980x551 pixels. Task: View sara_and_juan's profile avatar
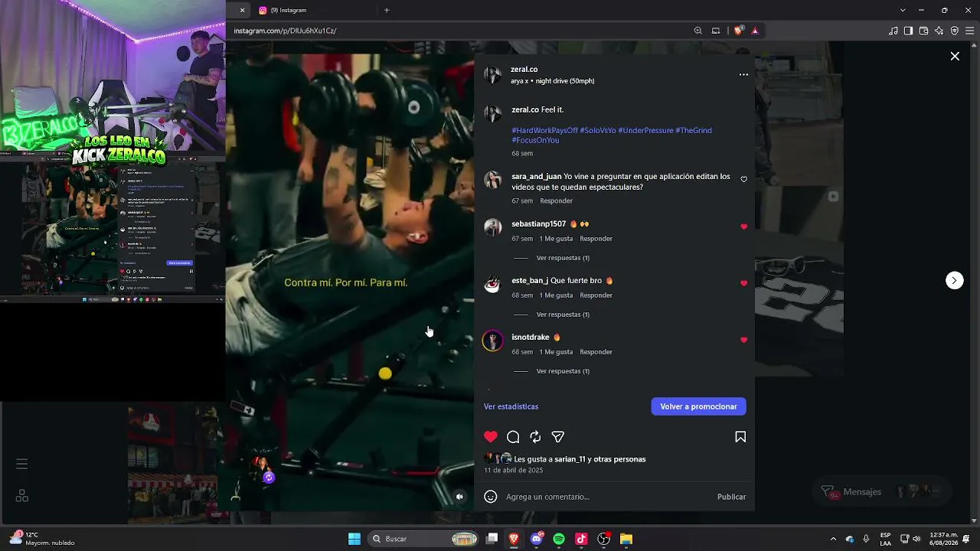tap(492, 179)
